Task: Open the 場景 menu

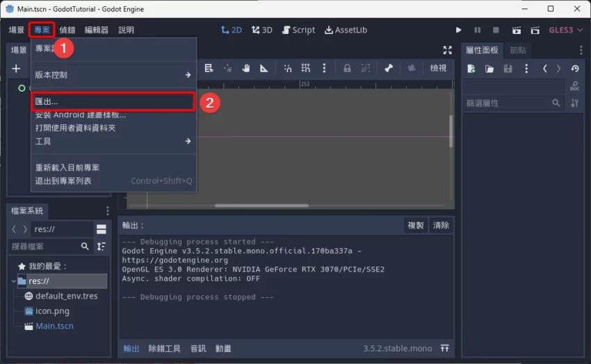Action: (x=17, y=30)
